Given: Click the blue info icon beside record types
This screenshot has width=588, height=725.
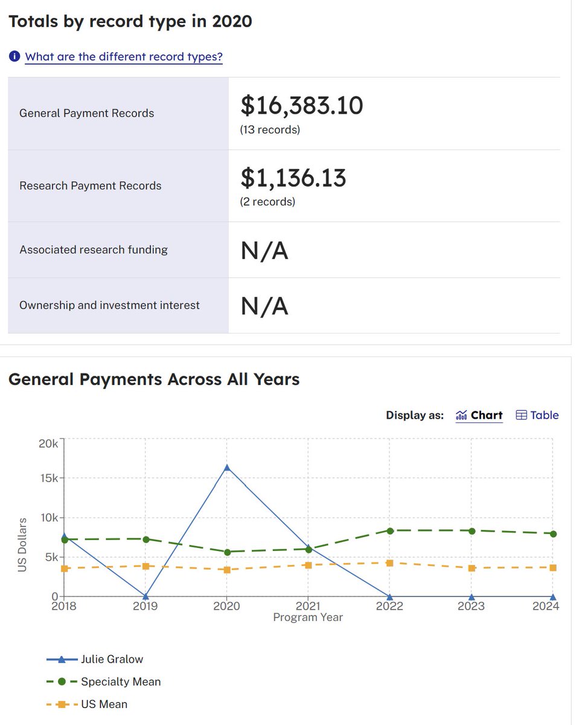Looking at the screenshot, I should coord(14,57).
